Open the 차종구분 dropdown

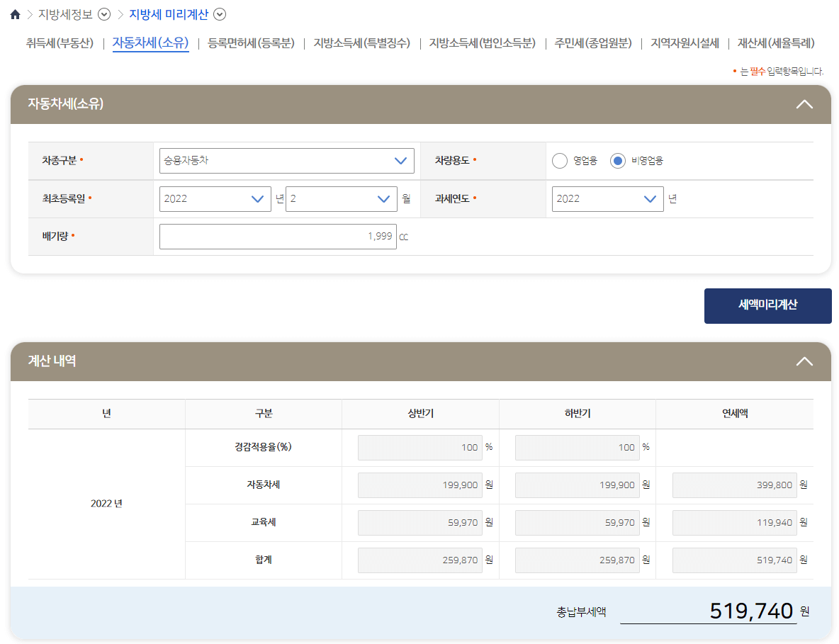[x=287, y=160]
